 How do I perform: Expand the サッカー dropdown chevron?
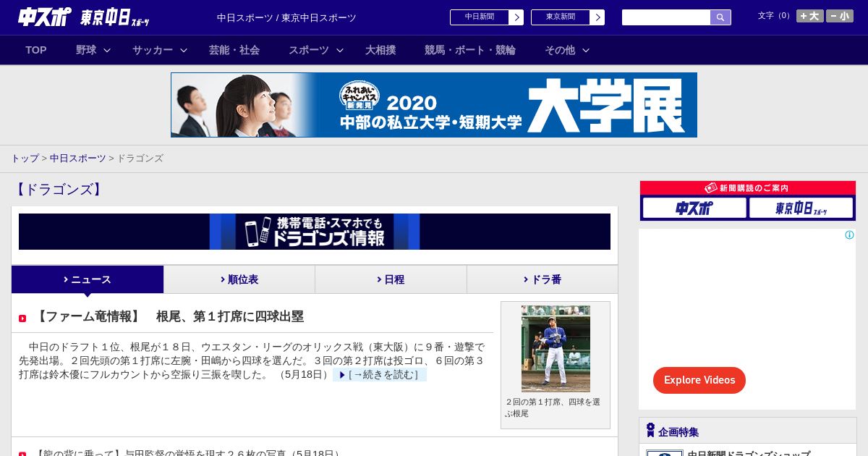point(184,50)
